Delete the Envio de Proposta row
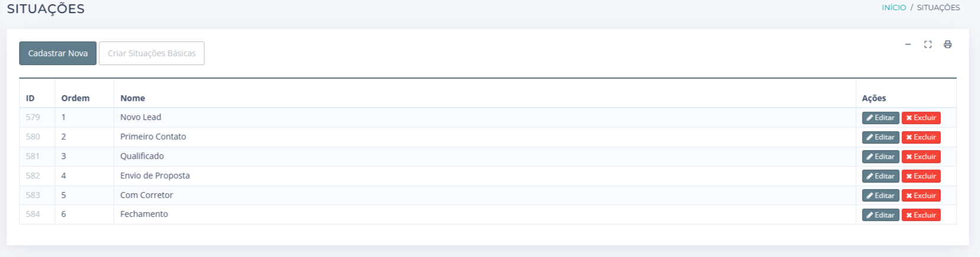Image resolution: width=980 pixels, height=257 pixels. (x=921, y=176)
